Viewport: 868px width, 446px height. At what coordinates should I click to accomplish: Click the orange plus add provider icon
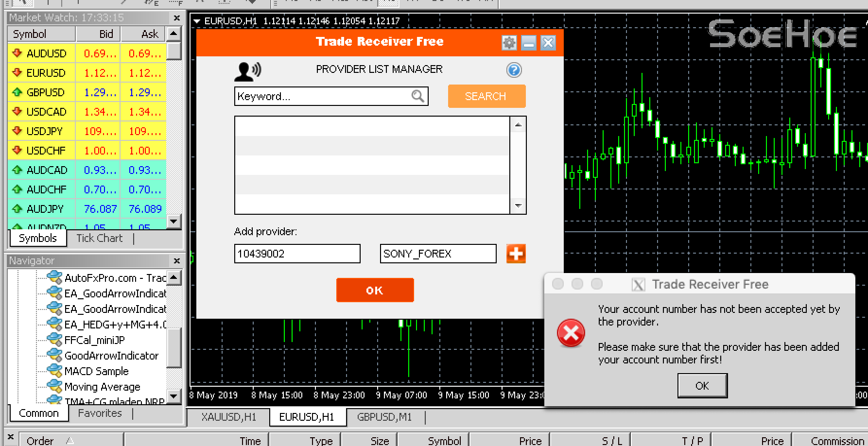[516, 254]
